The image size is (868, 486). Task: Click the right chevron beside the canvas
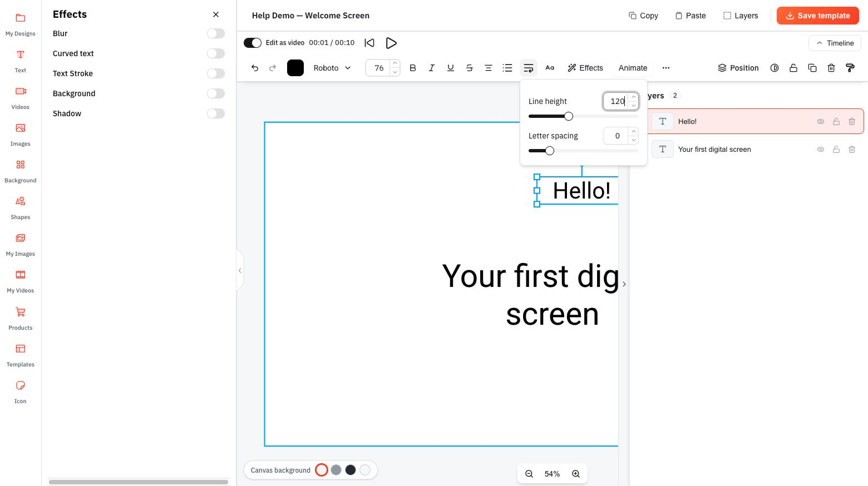[624, 284]
